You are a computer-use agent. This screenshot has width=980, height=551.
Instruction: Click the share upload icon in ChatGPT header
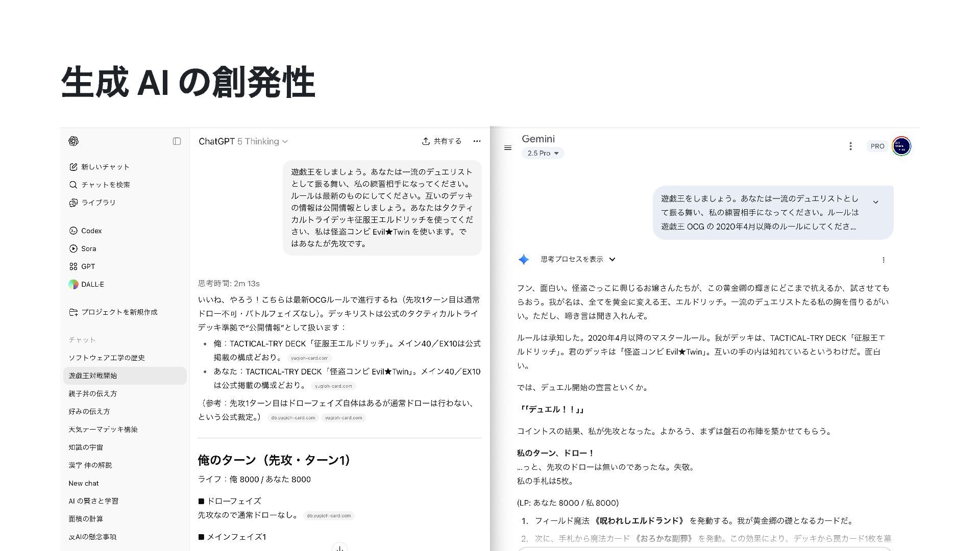click(x=426, y=141)
